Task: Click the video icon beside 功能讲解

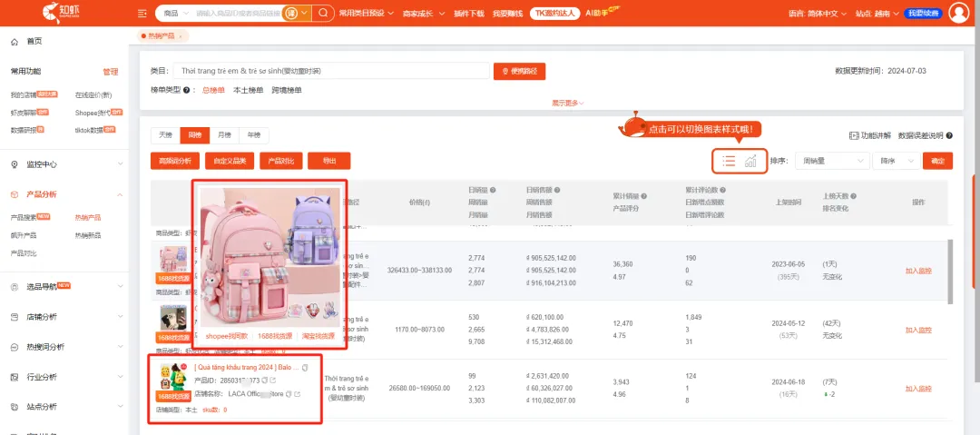Action: pos(854,136)
